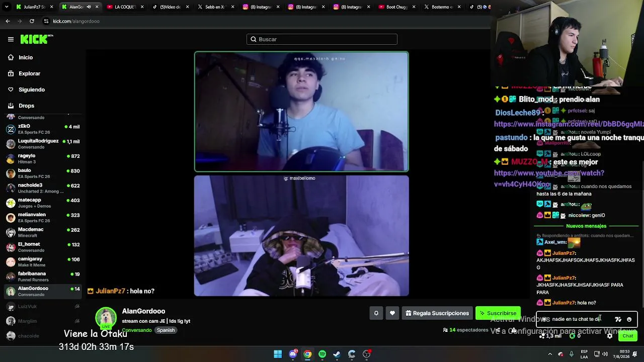Viewport: 644px width, 362px height.
Task: Click the 7TV icon in chat input
Action: tap(618, 319)
